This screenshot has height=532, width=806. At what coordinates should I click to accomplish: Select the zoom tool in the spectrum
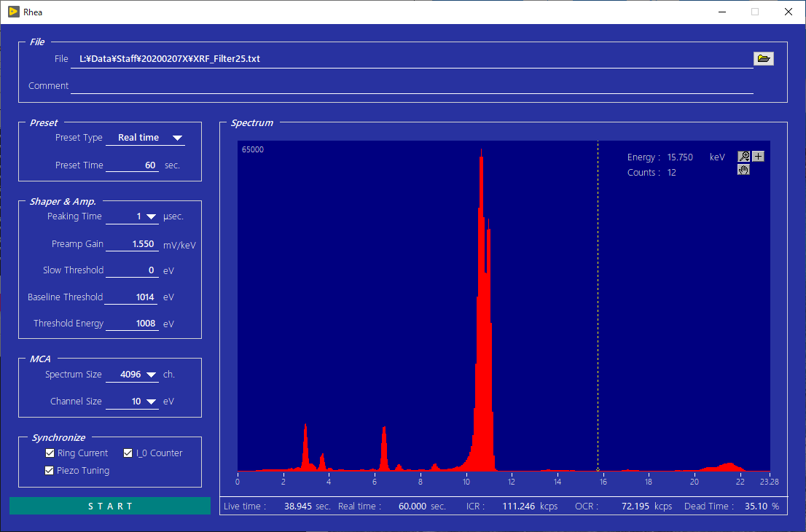point(743,156)
